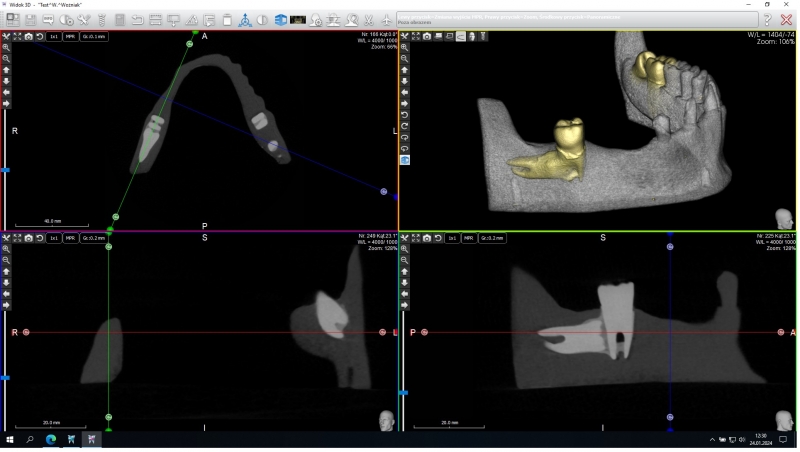Open the 3D view cube icon

pos(280,19)
